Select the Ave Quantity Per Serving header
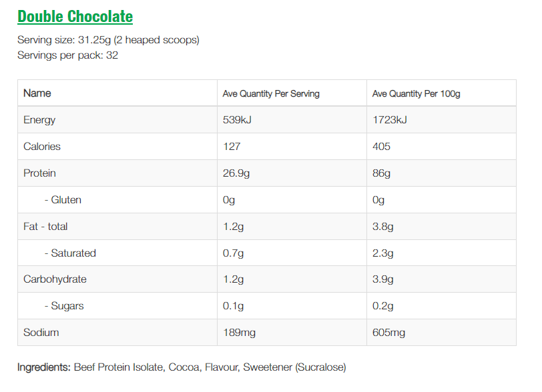The width and height of the screenshot is (542, 392). coord(271,94)
